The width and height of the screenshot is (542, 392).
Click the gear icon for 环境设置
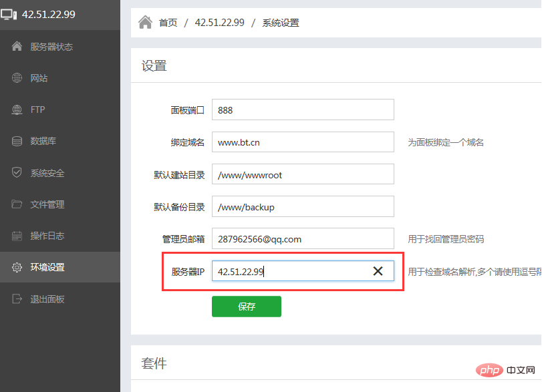[17, 267]
